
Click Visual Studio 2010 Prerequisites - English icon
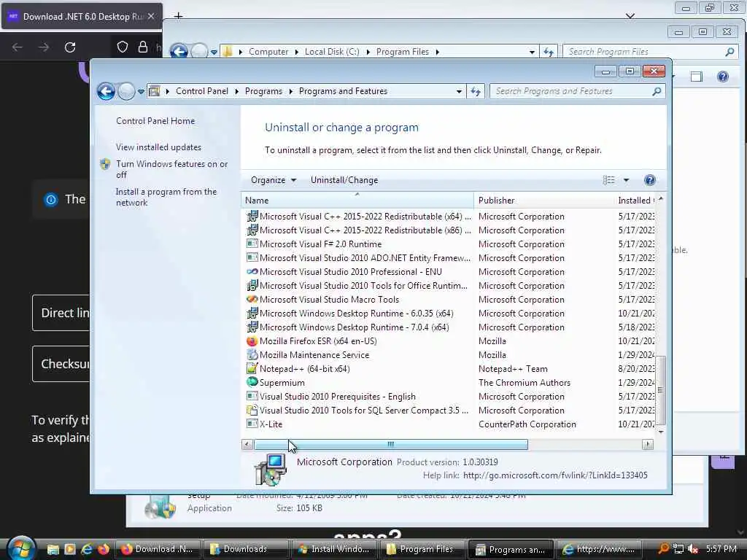point(252,396)
